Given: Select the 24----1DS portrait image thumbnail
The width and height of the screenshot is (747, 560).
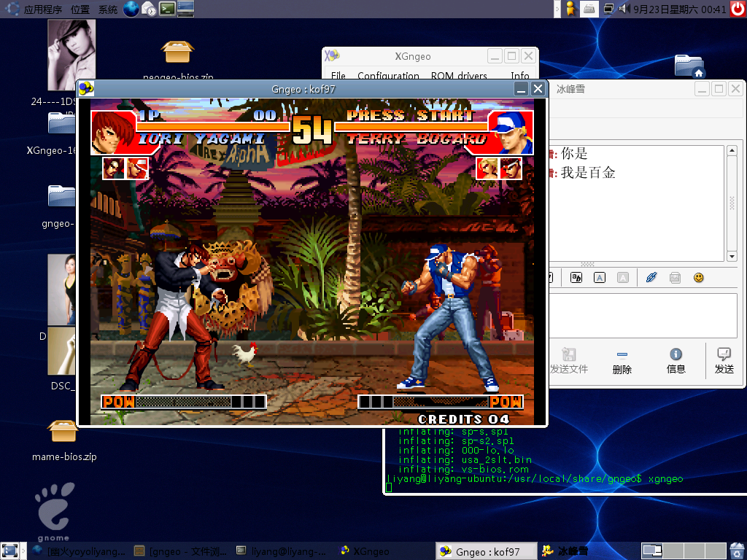Looking at the screenshot, I should 71,55.
